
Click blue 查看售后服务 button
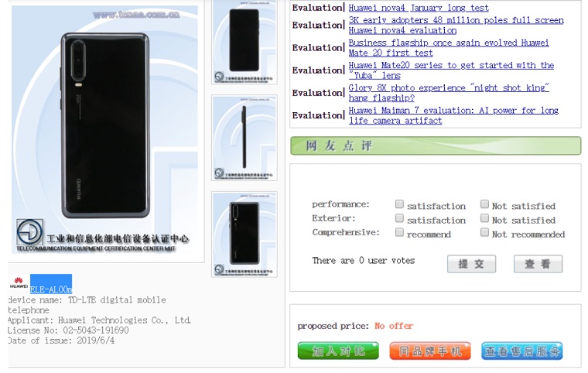coord(522,351)
